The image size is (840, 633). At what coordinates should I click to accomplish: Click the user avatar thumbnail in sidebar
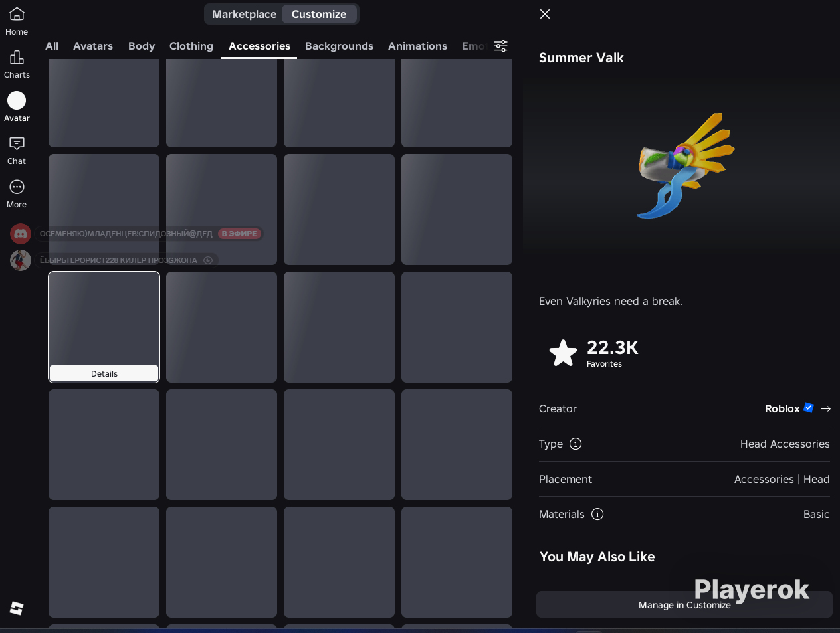tap(21, 260)
